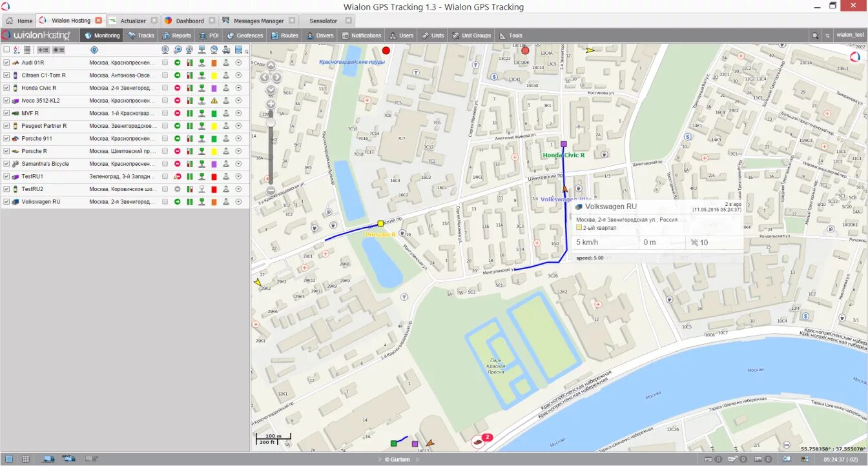Open the actions menu for Peugeot Partner R
The height and width of the screenshot is (466, 868).
[x=238, y=126]
